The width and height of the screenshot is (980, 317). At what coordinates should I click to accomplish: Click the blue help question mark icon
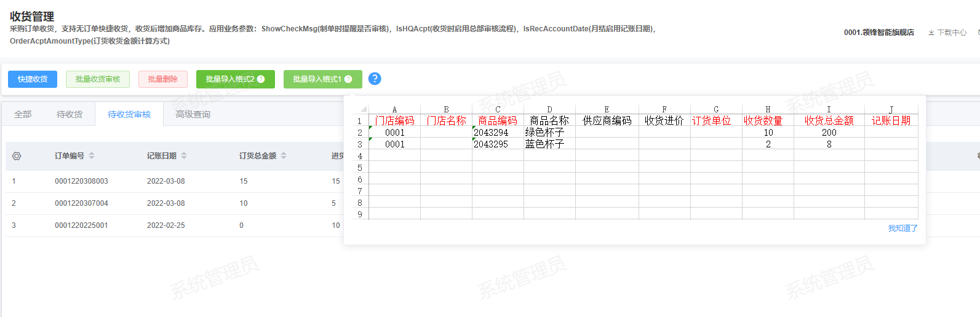point(375,79)
